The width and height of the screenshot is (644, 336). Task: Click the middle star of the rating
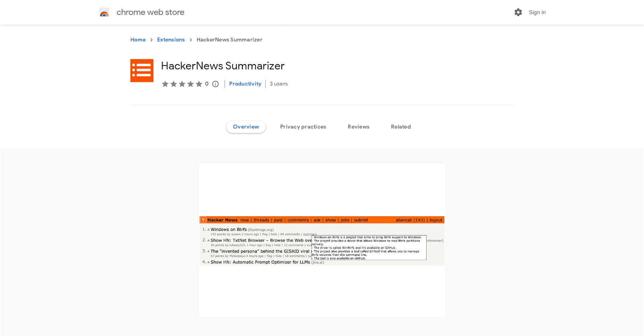(x=182, y=84)
